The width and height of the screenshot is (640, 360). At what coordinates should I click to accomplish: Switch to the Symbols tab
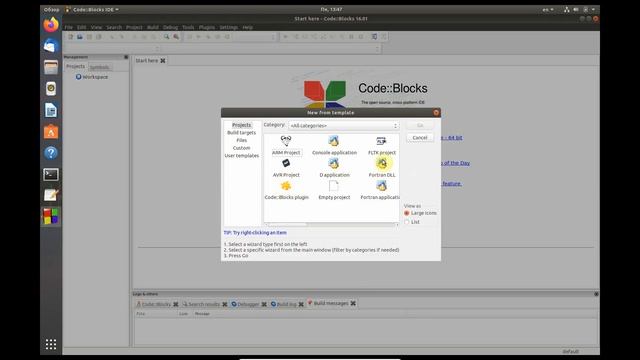100,67
